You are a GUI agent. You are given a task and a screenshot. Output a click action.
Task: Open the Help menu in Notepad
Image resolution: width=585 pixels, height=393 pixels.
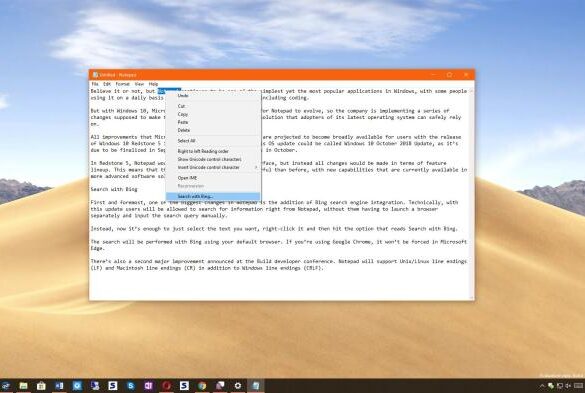point(153,84)
